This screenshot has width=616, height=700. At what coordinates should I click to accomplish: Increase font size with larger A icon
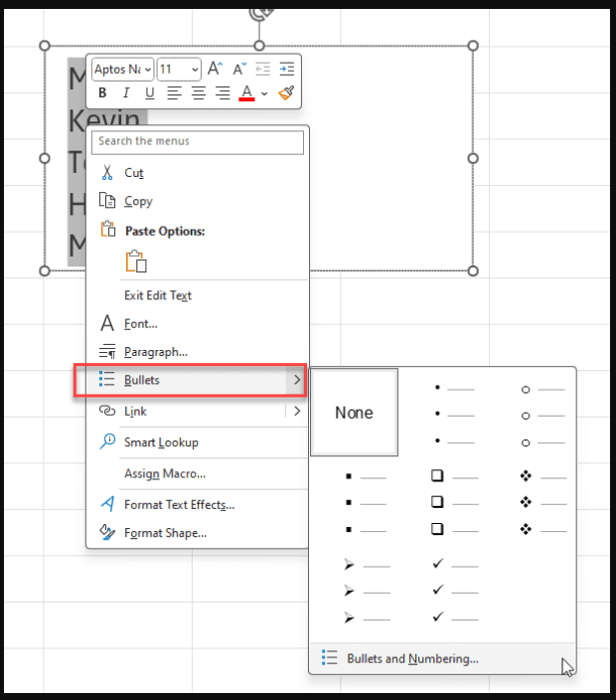pos(215,69)
